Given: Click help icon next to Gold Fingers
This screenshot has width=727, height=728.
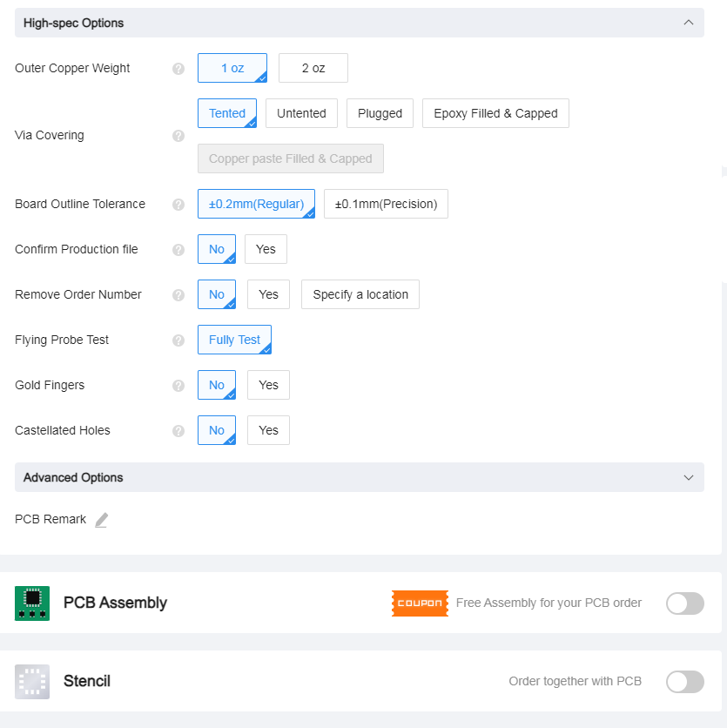Looking at the screenshot, I should click(x=178, y=386).
